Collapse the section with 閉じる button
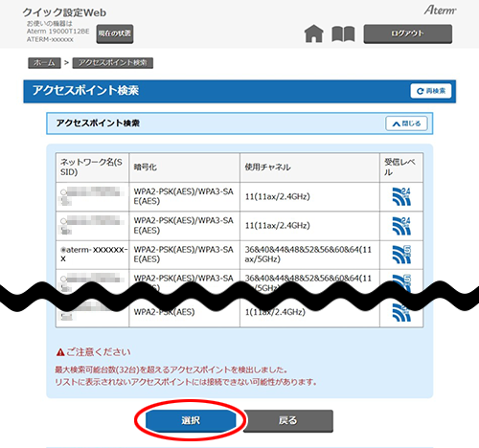The image size is (479, 448). point(406,123)
